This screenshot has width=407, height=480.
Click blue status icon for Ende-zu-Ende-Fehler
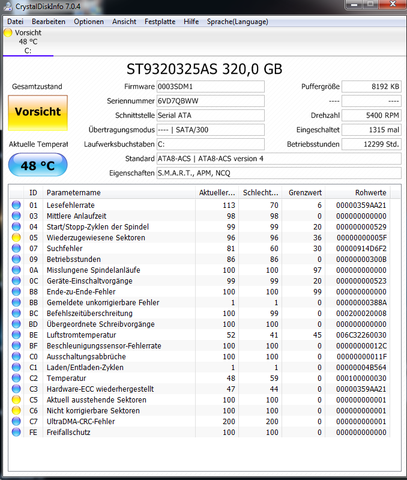16,292
